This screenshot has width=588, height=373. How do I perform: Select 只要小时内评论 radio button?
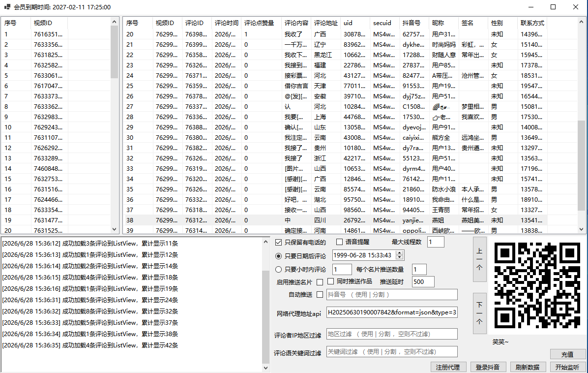point(278,270)
